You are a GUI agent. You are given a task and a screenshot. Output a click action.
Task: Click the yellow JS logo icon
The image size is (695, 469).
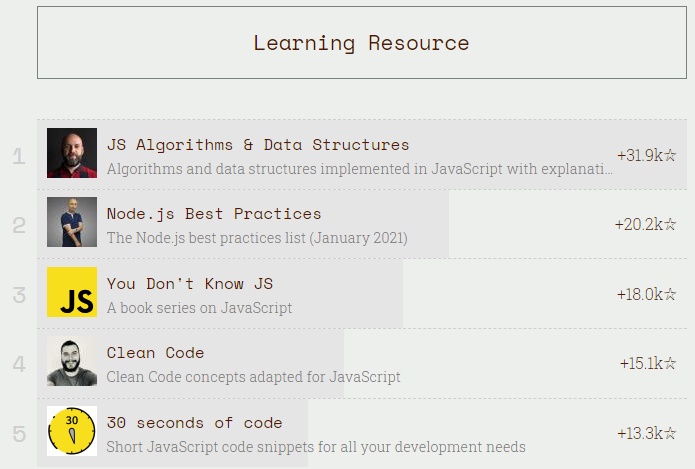coord(72,292)
